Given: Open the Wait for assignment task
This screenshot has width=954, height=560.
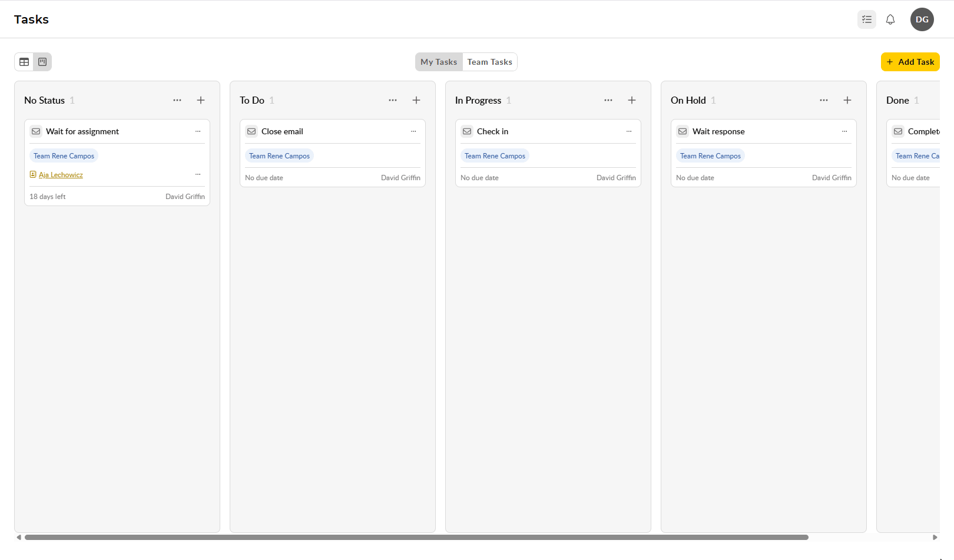Looking at the screenshot, I should point(82,131).
